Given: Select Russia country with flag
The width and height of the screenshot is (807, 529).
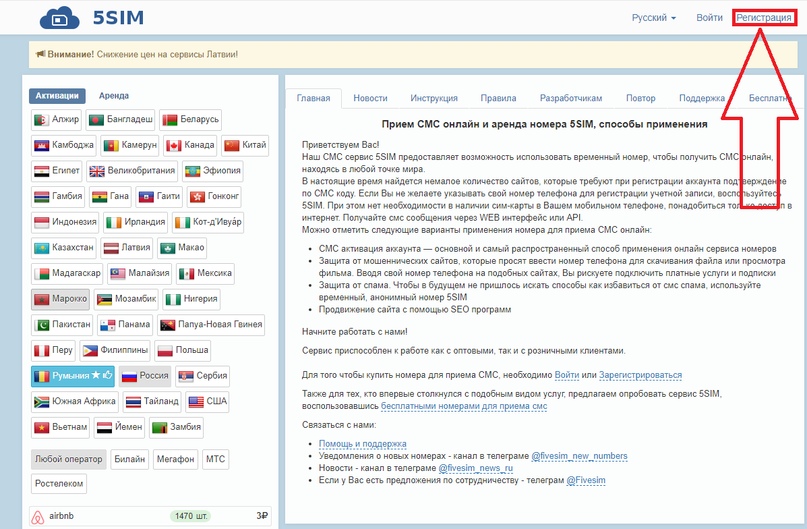Looking at the screenshot, I should [x=144, y=376].
